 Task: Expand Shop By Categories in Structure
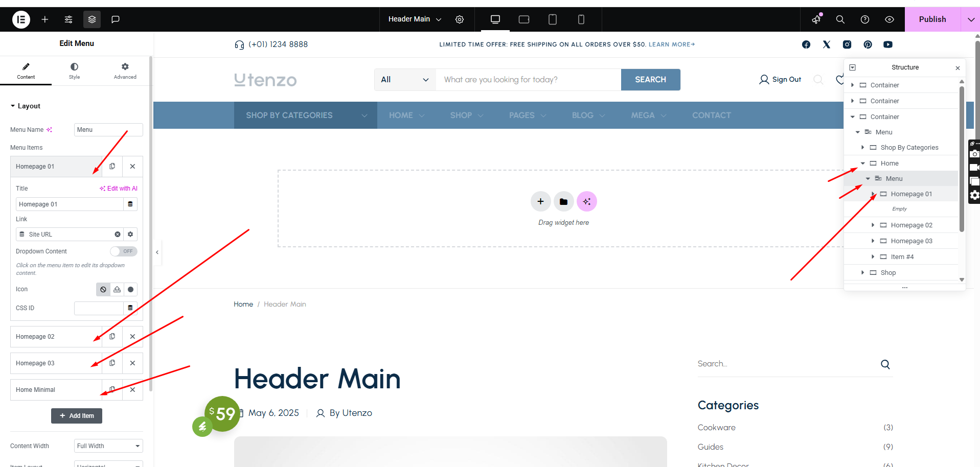(862, 148)
